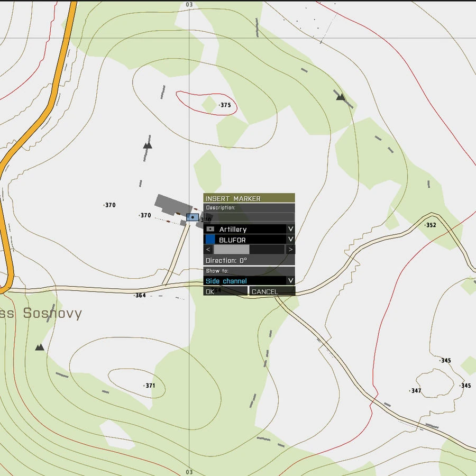Click the hill symbol northwest of the grey buildings
Viewport: 476px width, 476px height.
[x=148, y=146]
